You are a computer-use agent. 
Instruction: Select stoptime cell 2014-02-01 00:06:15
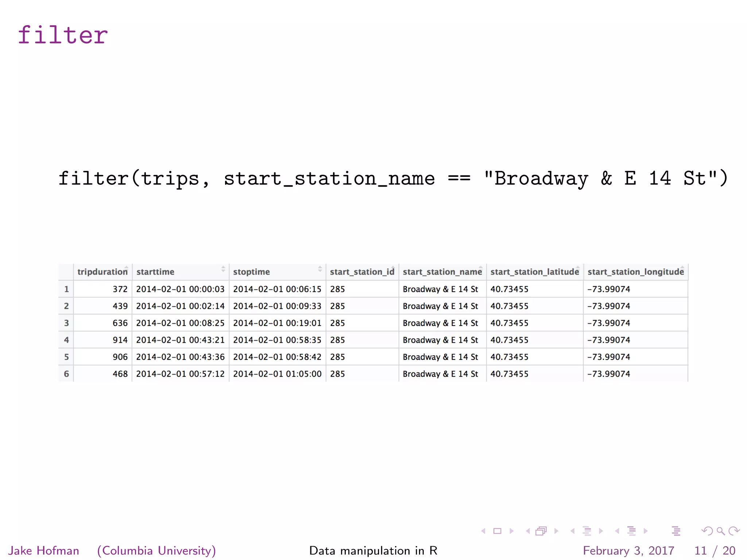tap(277, 289)
